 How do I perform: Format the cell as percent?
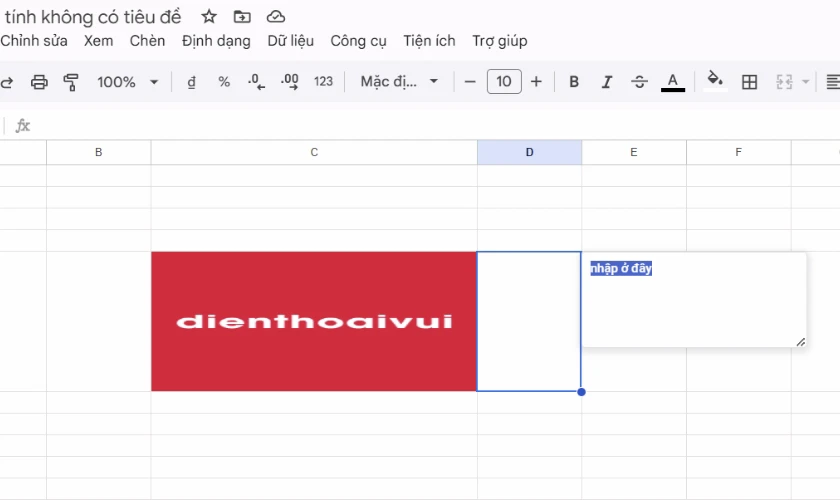(224, 82)
